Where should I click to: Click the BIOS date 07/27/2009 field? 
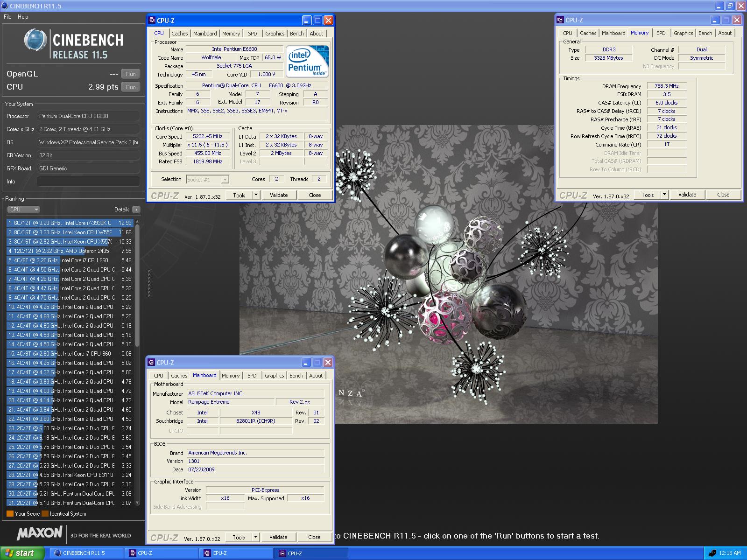click(x=255, y=469)
